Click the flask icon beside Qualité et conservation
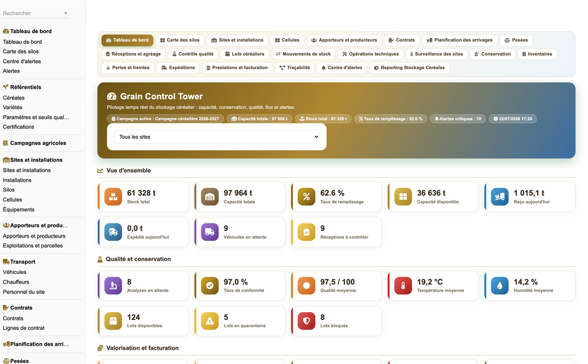 point(100,259)
